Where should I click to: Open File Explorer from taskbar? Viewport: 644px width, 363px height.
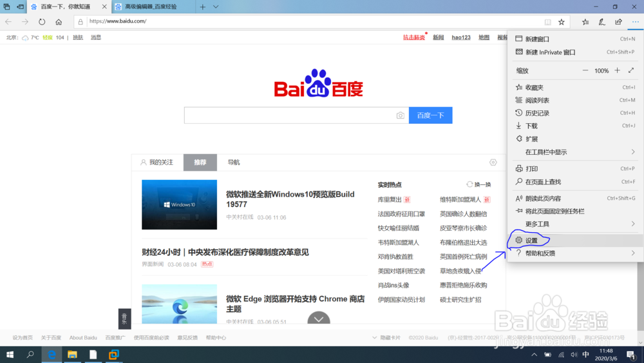coord(72,355)
